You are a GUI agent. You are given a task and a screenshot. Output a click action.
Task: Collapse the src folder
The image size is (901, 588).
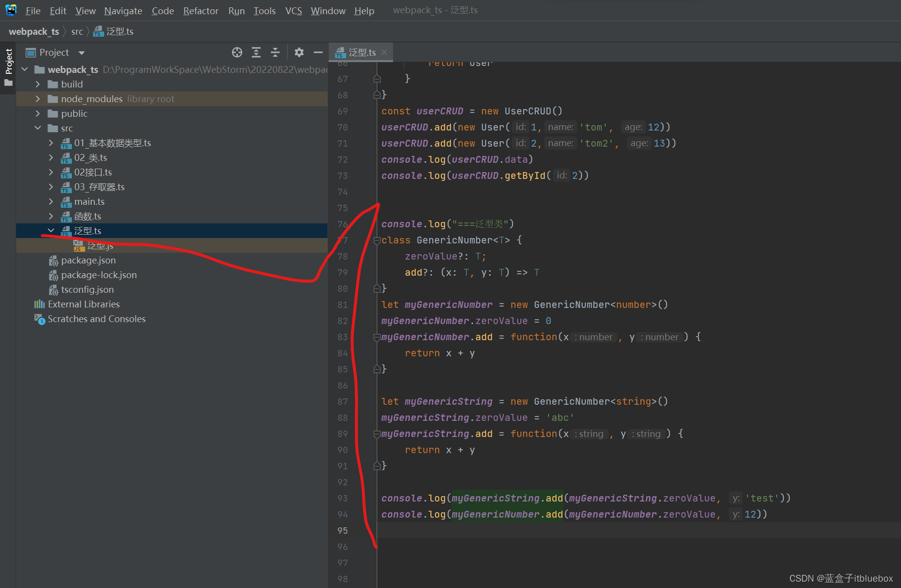[x=38, y=128]
